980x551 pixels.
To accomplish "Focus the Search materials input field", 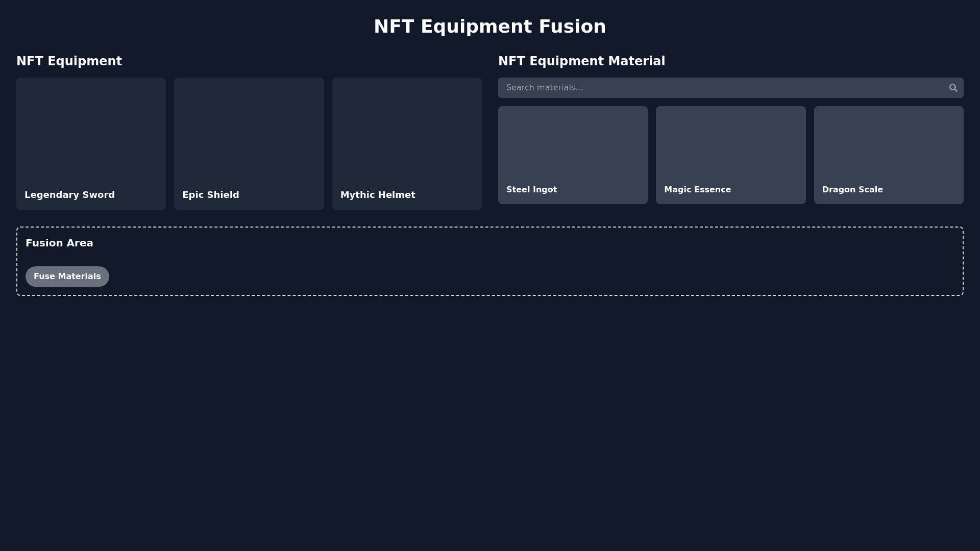I will pos(715,88).
